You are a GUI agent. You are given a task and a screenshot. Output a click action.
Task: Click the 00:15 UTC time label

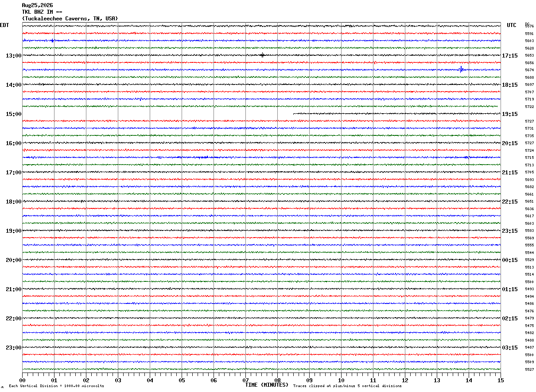pyautogui.click(x=509, y=260)
